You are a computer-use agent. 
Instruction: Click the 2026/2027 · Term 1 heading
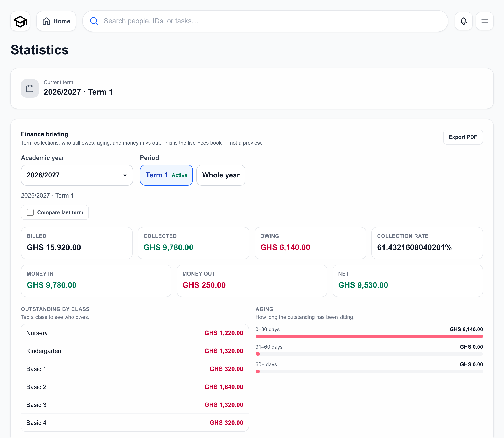pyautogui.click(x=78, y=92)
